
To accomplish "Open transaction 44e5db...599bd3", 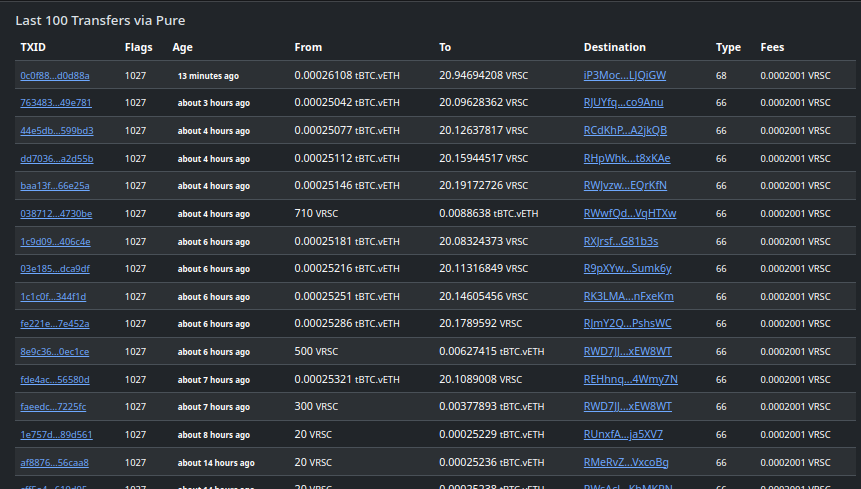I will tap(57, 131).
